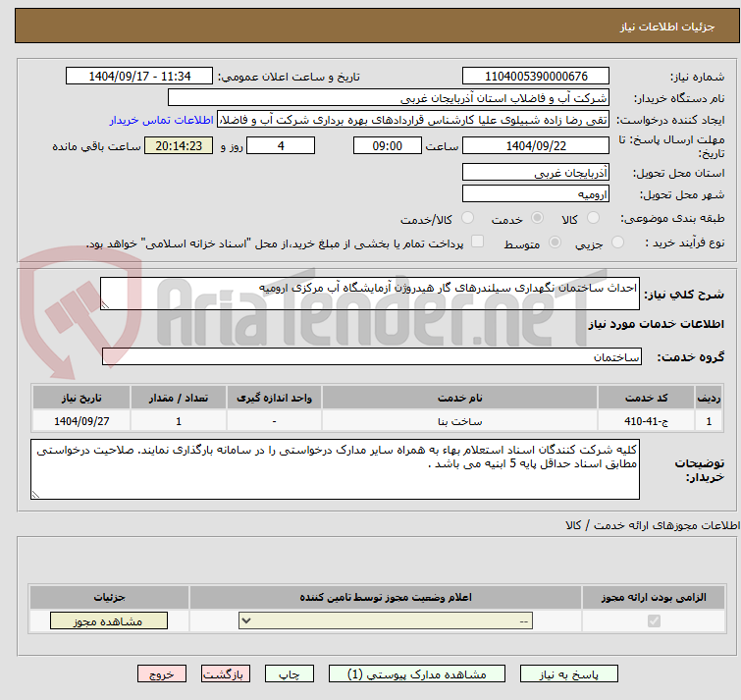Select the کالا/خدمت radio button

(467, 218)
